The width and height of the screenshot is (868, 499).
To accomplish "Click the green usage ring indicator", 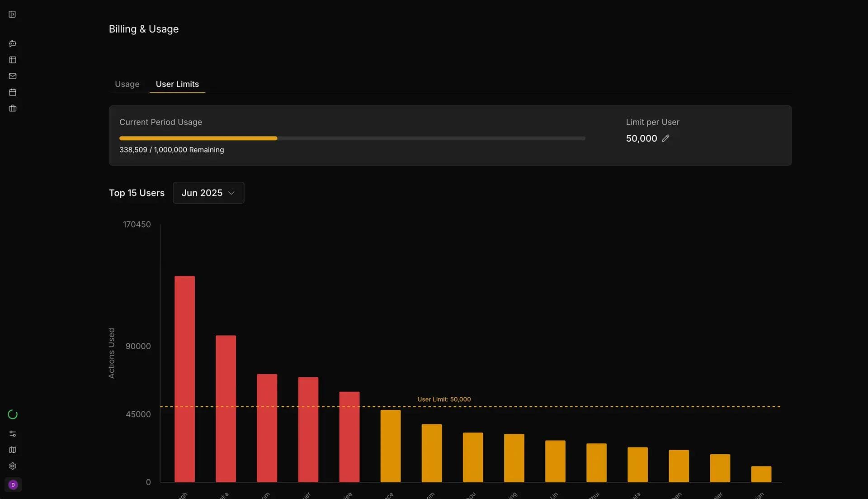I will click(x=13, y=414).
